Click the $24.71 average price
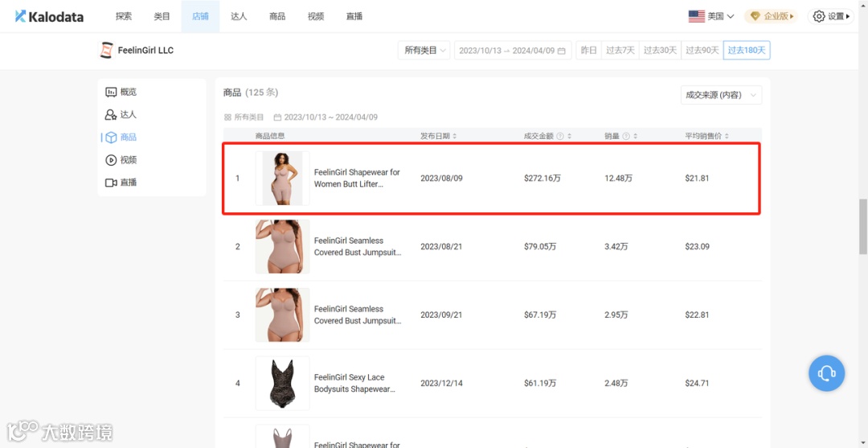This screenshot has height=448, width=868. click(697, 383)
